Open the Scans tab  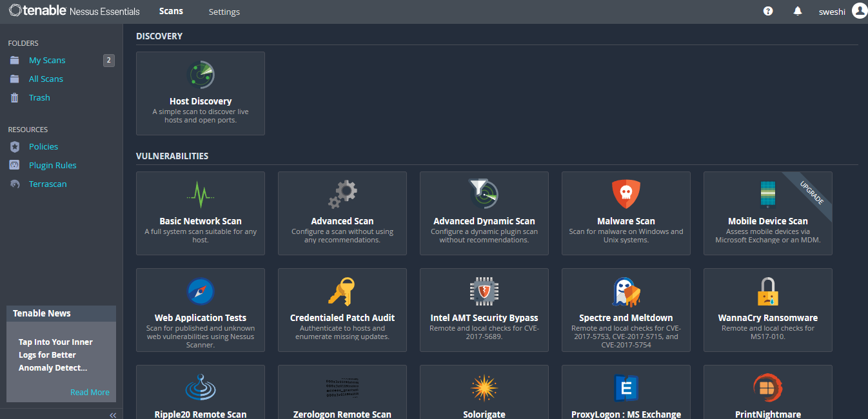(171, 11)
